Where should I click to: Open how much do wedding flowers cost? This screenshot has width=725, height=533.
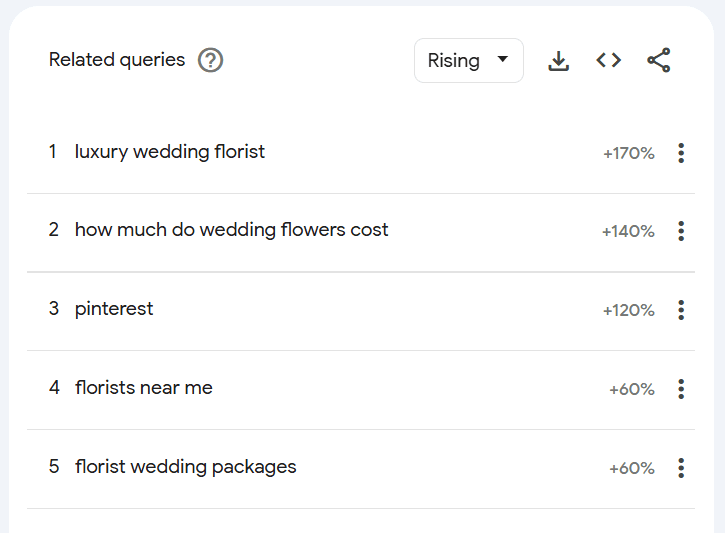pyautogui.click(x=232, y=230)
